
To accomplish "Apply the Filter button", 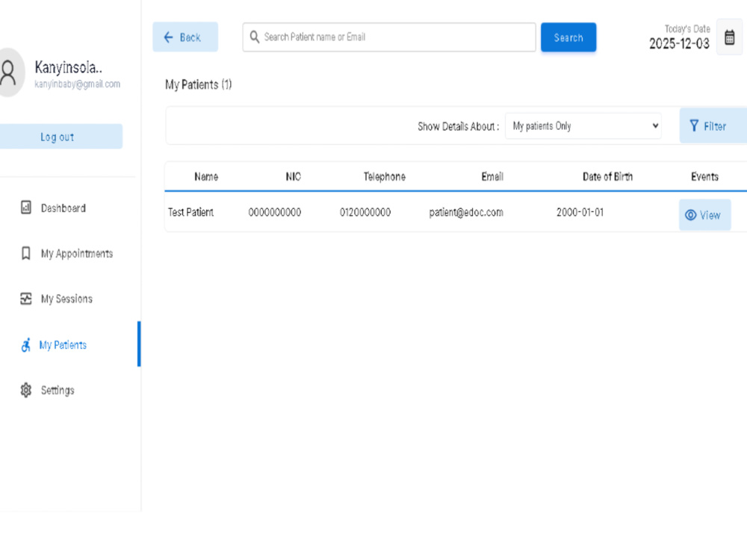I will click(713, 125).
